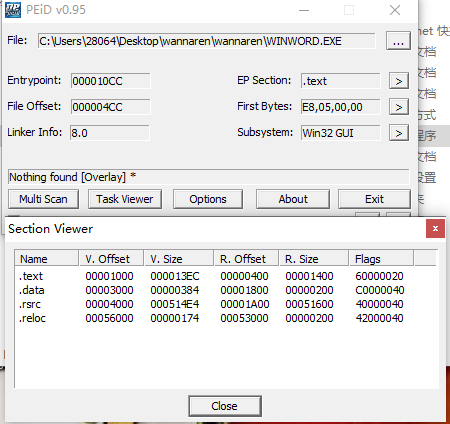Viewport: 450px width, 424px height.
Task: Click the First Bytes field E8,05,00,00
Action: 340,107
